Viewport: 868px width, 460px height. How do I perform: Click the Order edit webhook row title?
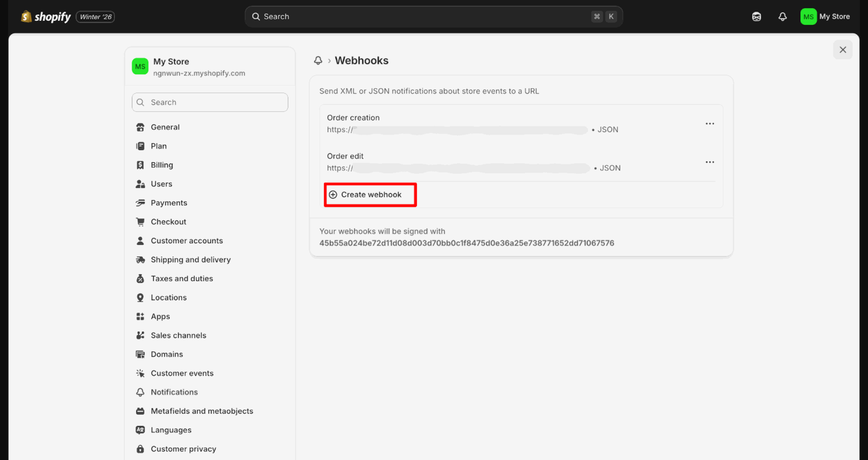(345, 156)
